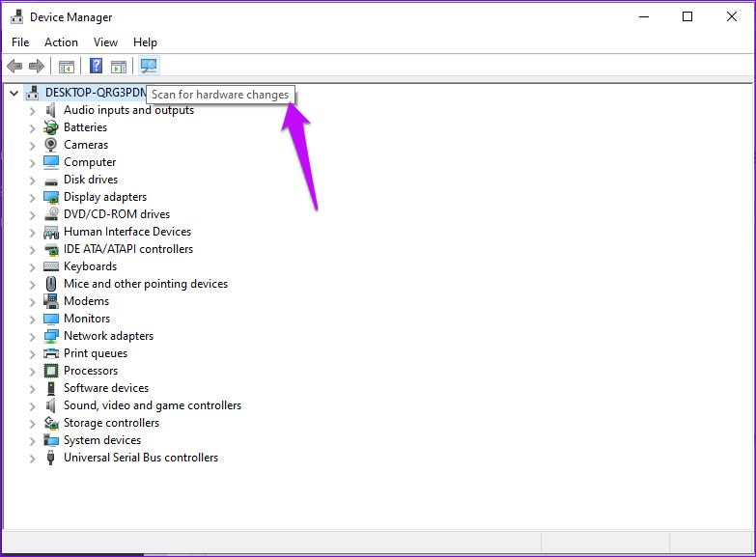Expand the Batteries category chevron
Screen dimensions: 756x557
tap(32, 128)
